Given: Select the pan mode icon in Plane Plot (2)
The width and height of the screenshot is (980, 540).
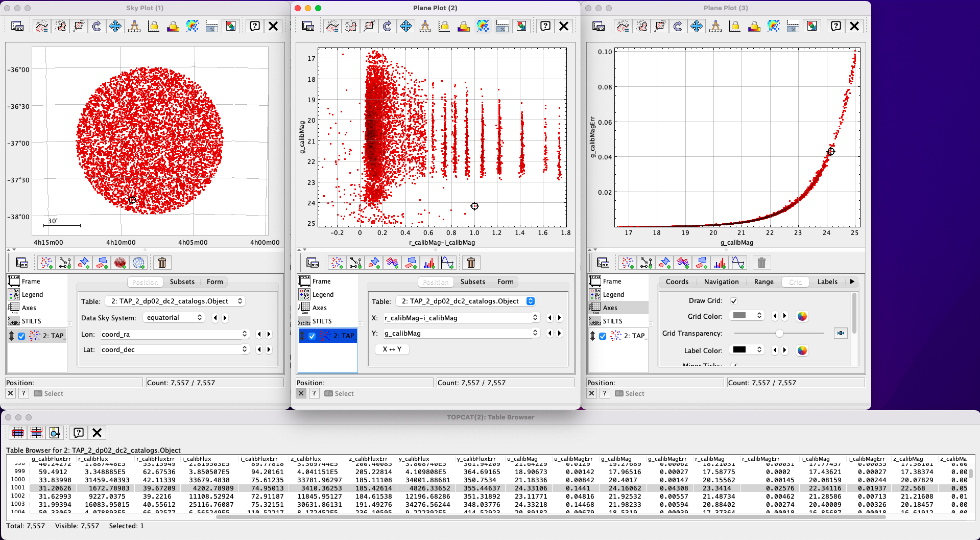Looking at the screenshot, I should pyautogui.click(x=406, y=26).
